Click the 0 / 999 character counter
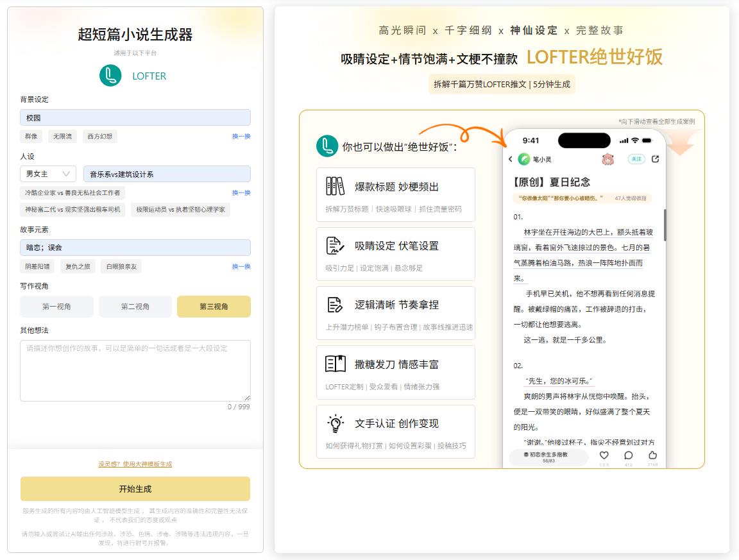Image resolution: width=739 pixels, height=560 pixels. (x=239, y=407)
